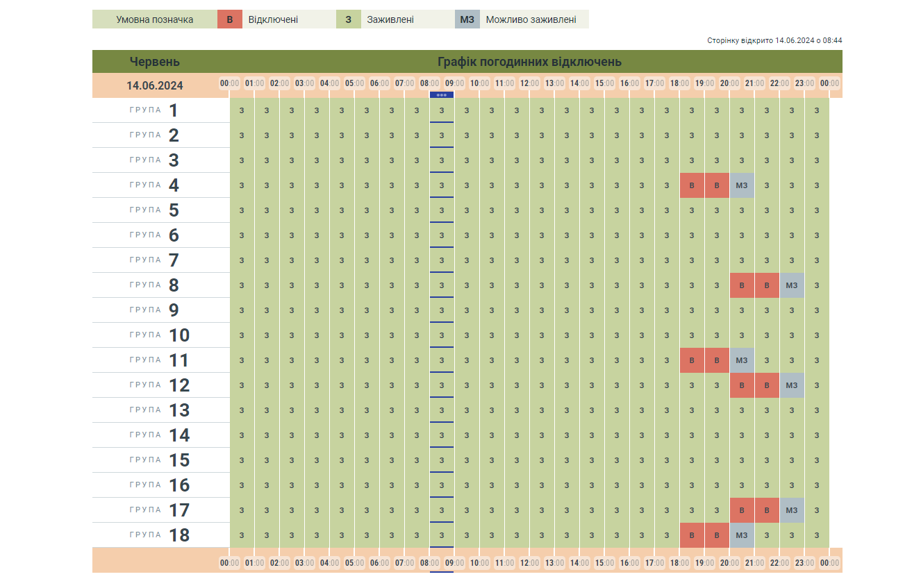Click the "12:00" label in the top hour row
921x588 pixels.
(529, 83)
